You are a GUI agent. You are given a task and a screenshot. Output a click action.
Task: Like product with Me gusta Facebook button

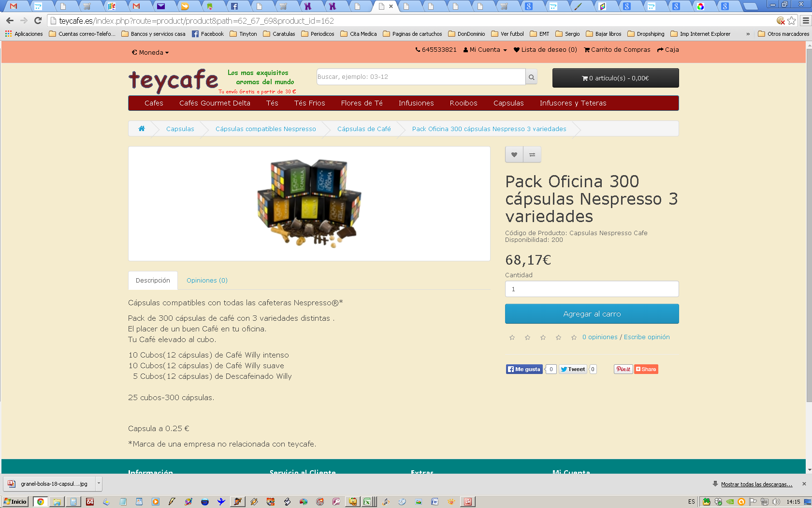pos(524,369)
